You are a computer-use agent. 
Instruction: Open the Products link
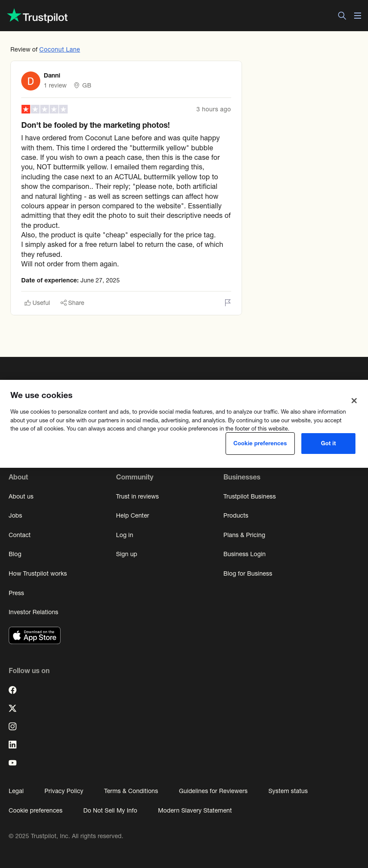pyautogui.click(x=236, y=515)
